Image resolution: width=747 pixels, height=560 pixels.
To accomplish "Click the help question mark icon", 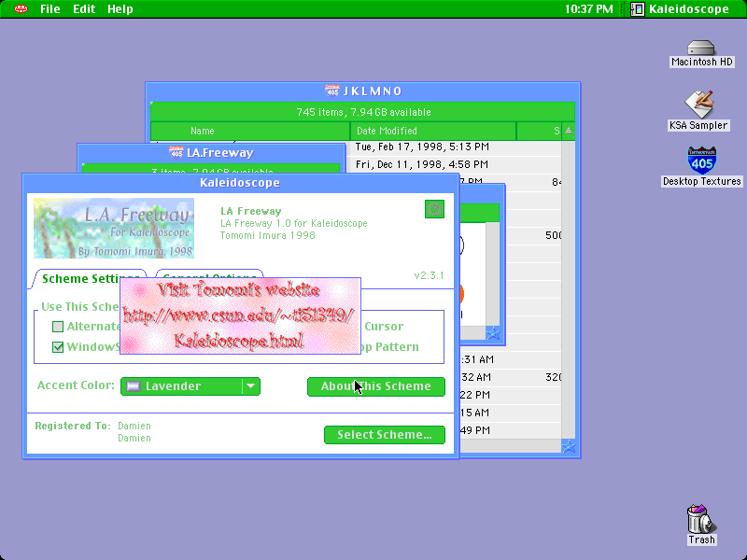I will pos(434,209).
